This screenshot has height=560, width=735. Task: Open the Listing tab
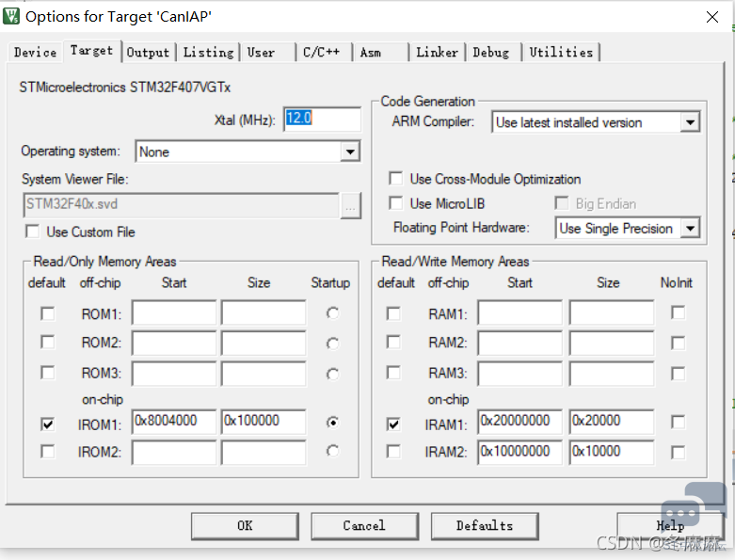[208, 52]
